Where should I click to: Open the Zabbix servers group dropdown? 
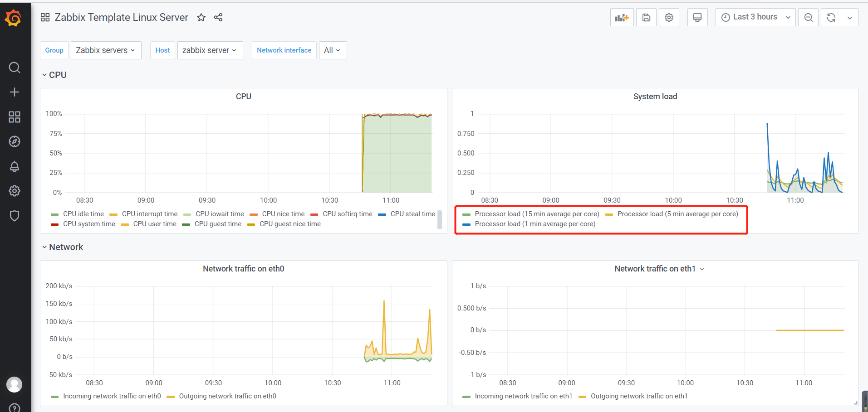(106, 50)
